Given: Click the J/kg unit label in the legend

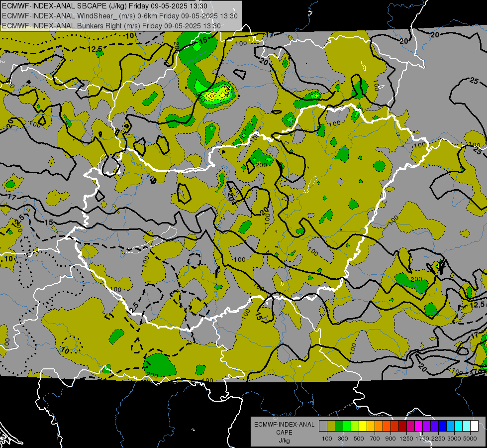Looking at the screenshot, I should tap(285, 441).
